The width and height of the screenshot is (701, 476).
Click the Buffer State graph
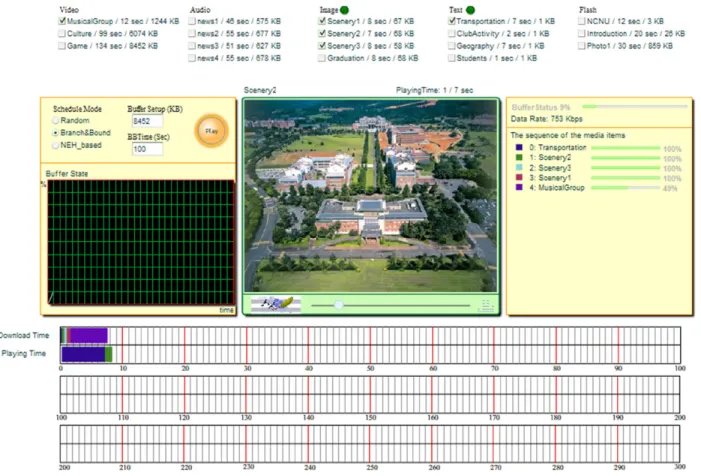click(x=141, y=243)
